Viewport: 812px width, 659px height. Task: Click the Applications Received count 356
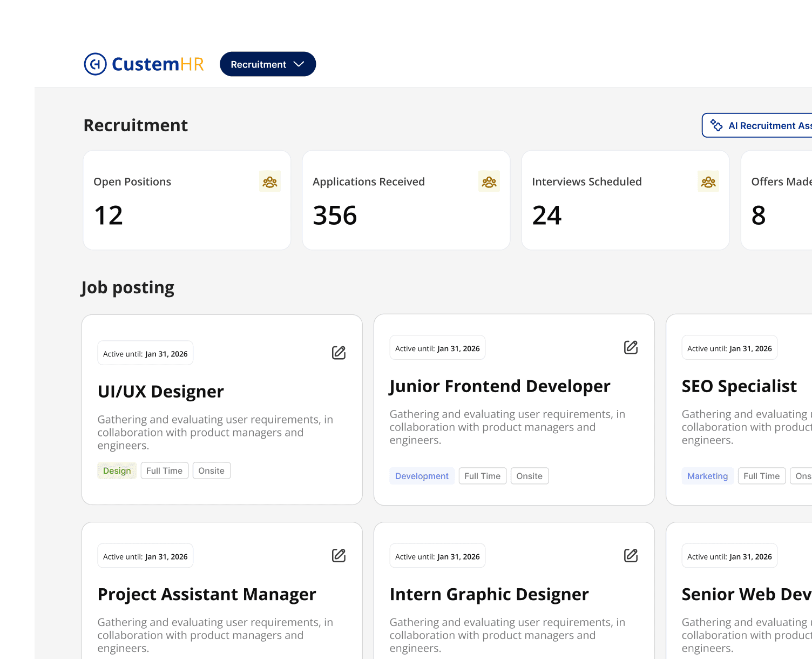335,216
